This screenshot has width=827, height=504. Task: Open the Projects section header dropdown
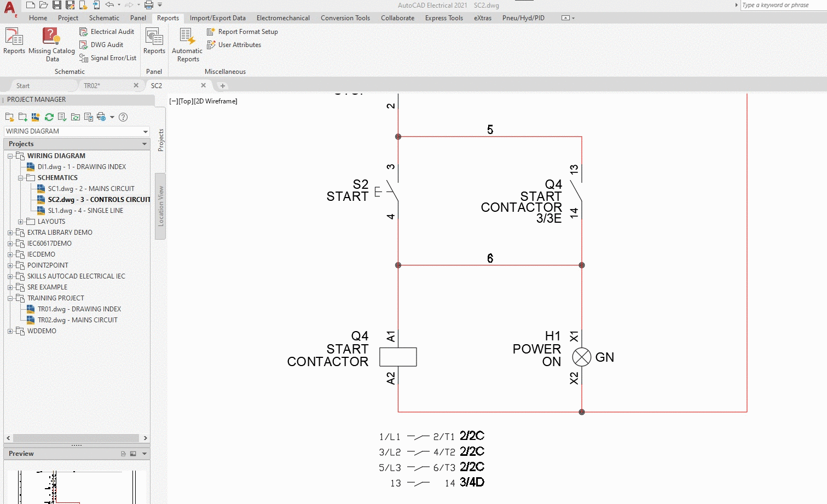(x=144, y=144)
